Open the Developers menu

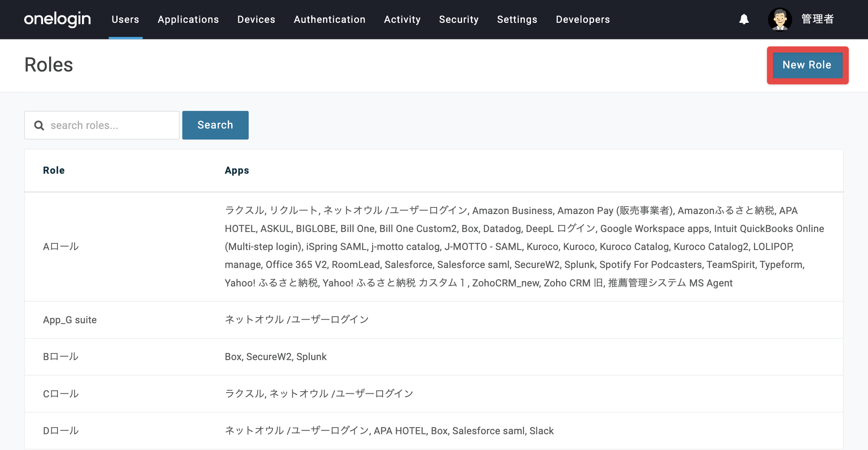tap(583, 19)
